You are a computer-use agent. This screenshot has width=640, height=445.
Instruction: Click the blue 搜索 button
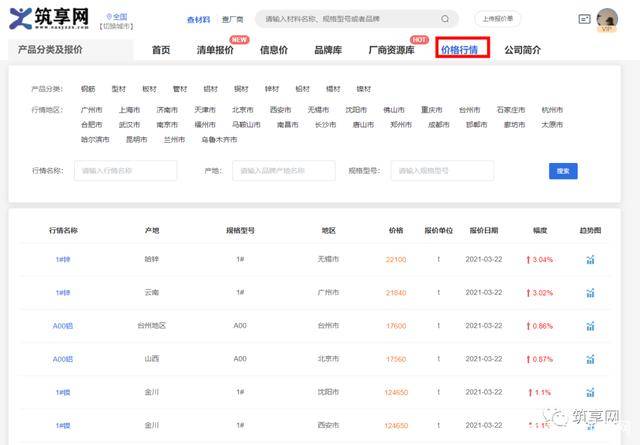(x=563, y=171)
